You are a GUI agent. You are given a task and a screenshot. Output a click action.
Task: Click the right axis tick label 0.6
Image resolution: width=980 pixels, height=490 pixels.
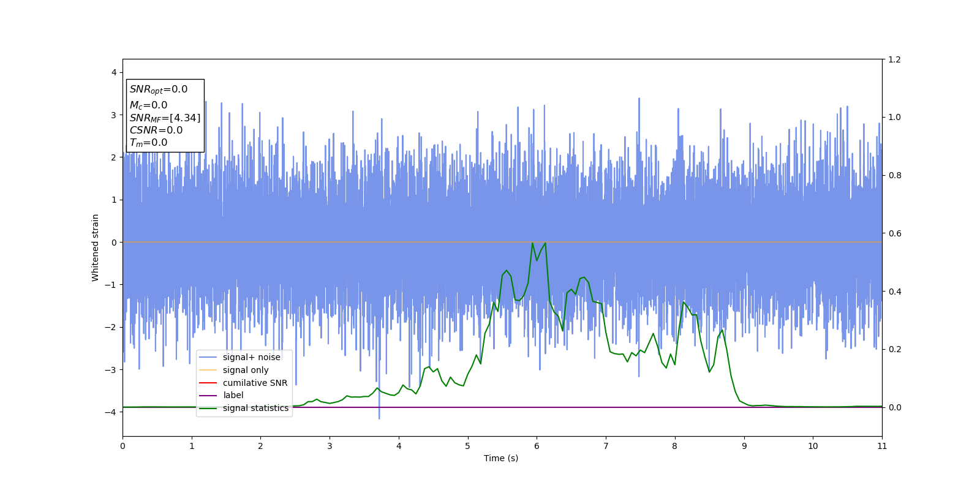[894, 233]
